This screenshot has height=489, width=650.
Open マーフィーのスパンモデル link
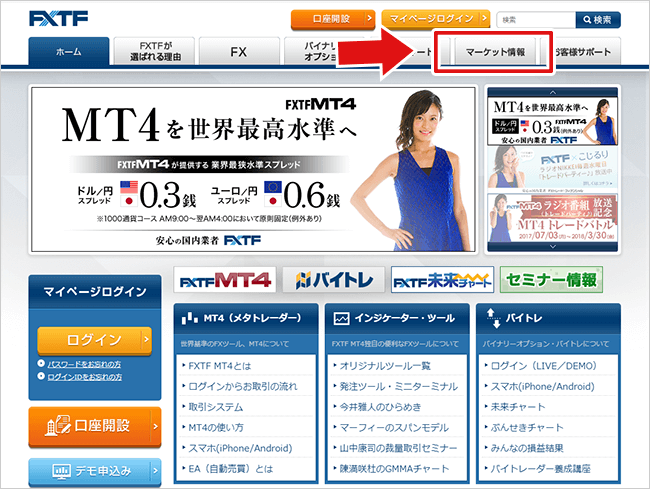pyautogui.click(x=394, y=428)
